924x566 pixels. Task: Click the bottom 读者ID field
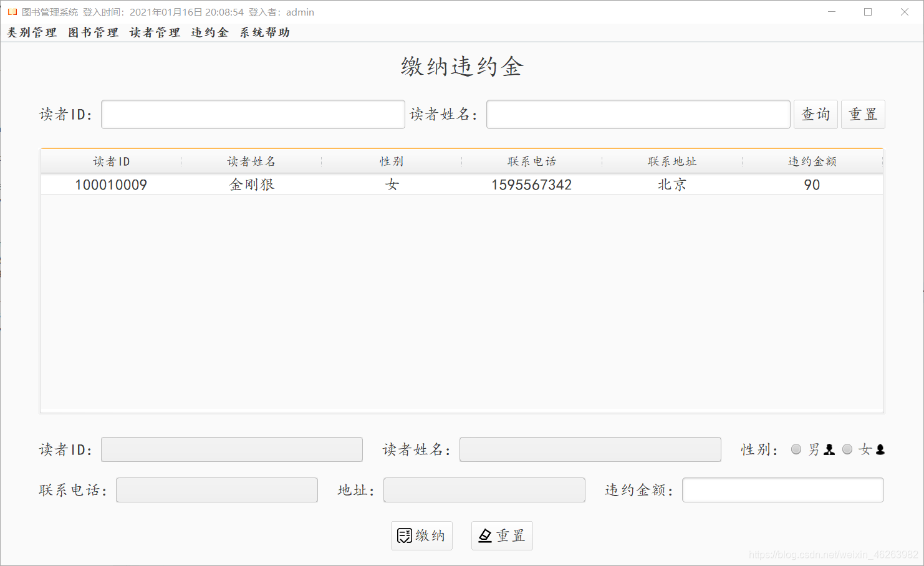click(x=232, y=449)
